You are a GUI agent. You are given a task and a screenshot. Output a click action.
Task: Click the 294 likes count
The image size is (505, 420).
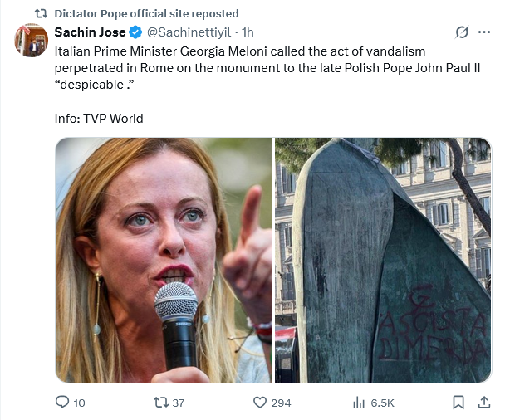(281, 403)
